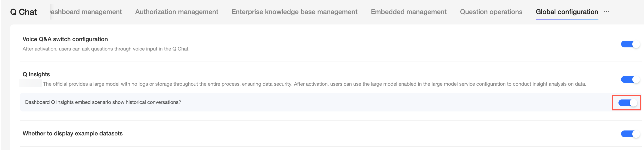Viewport: 644px width, 150px height.
Task: Disable the Voice Q&A switch
Action: click(x=630, y=44)
